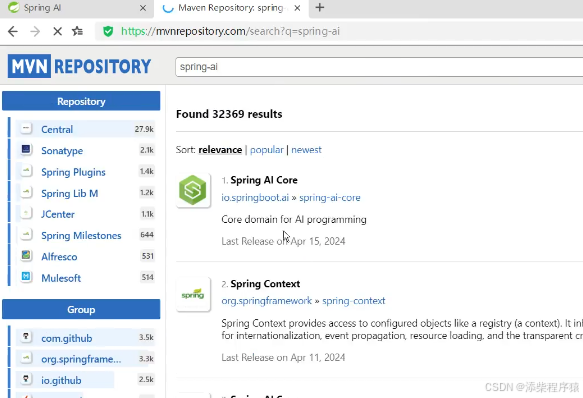Image resolution: width=583 pixels, height=398 pixels.
Task: Click the Spring Milestones repository icon
Action: click(x=26, y=235)
